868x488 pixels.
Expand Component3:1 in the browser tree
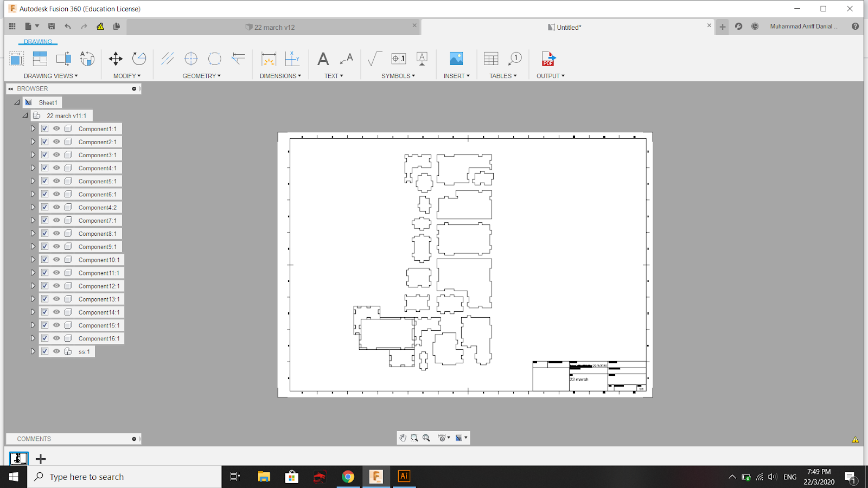coord(33,155)
